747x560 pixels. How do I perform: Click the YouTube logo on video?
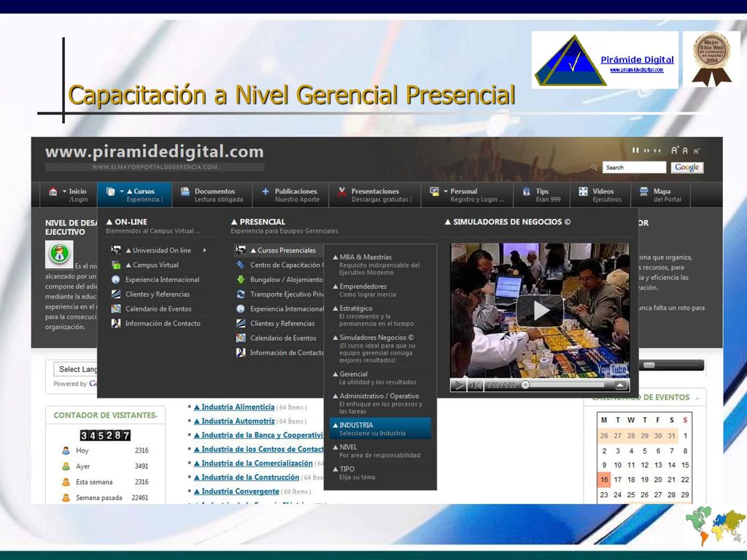coord(611,370)
